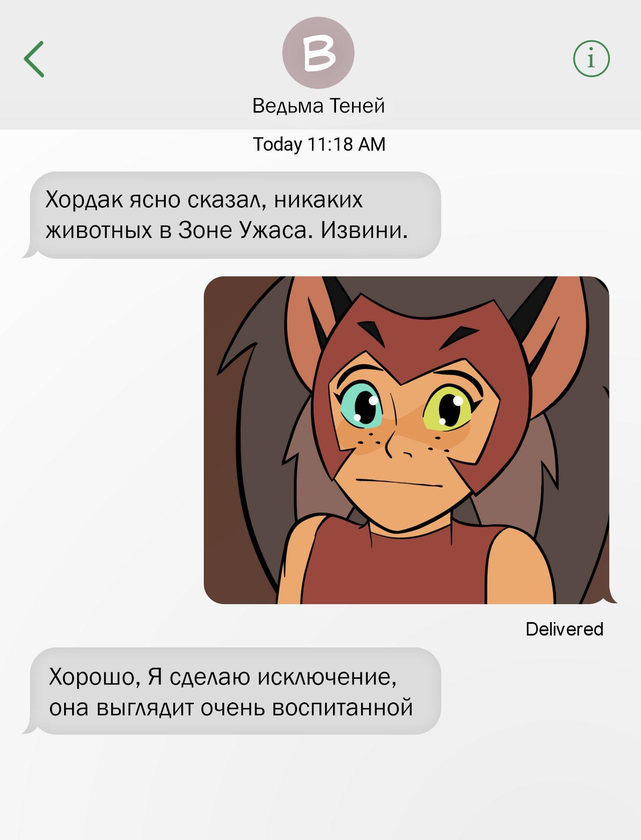The height and width of the screenshot is (840, 641).
Task: Select the message about Хордак and животных
Action: point(232,215)
